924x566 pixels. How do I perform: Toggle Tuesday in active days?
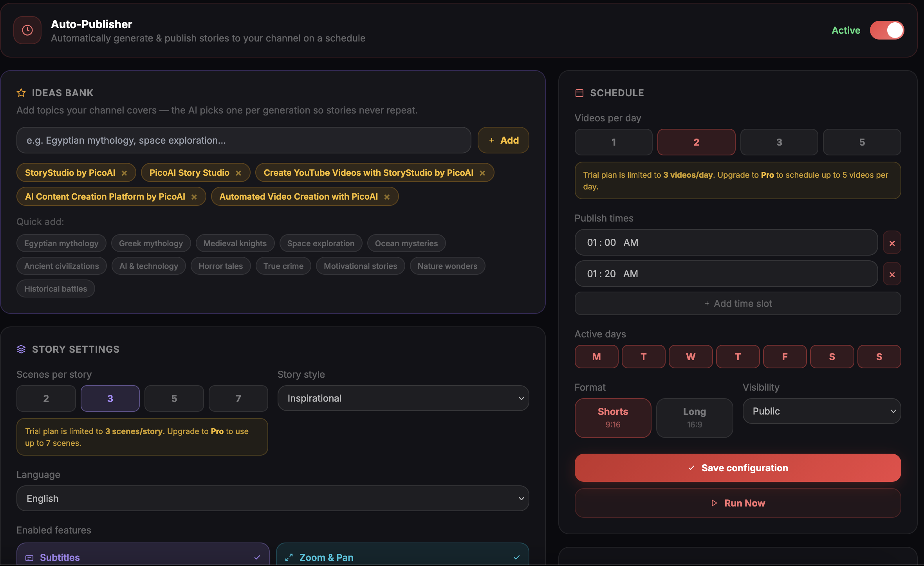click(644, 357)
